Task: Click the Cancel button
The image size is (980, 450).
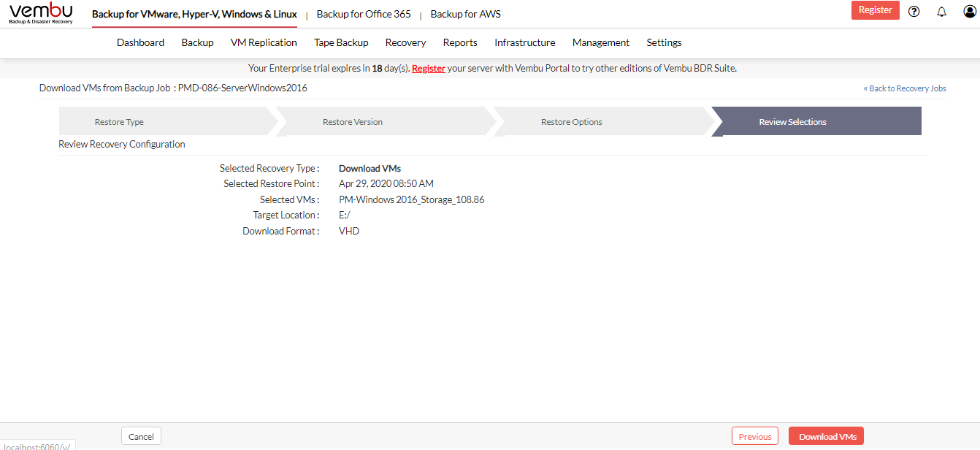Action: point(141,437)
